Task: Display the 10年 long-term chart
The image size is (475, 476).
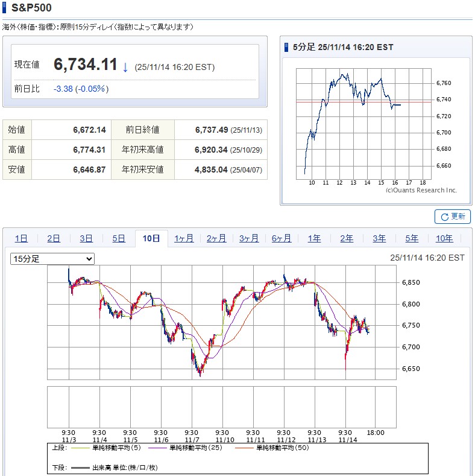Action: click(444, 238)
